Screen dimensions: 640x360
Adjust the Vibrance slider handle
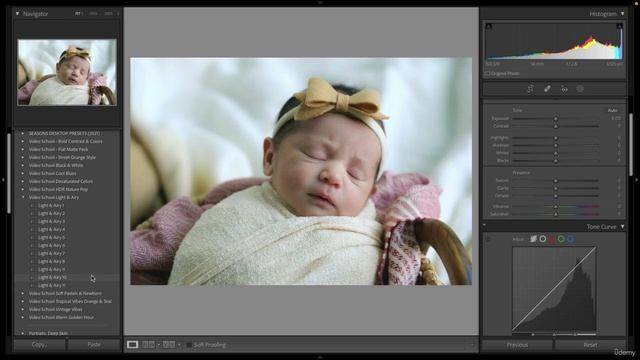[556, 207]
